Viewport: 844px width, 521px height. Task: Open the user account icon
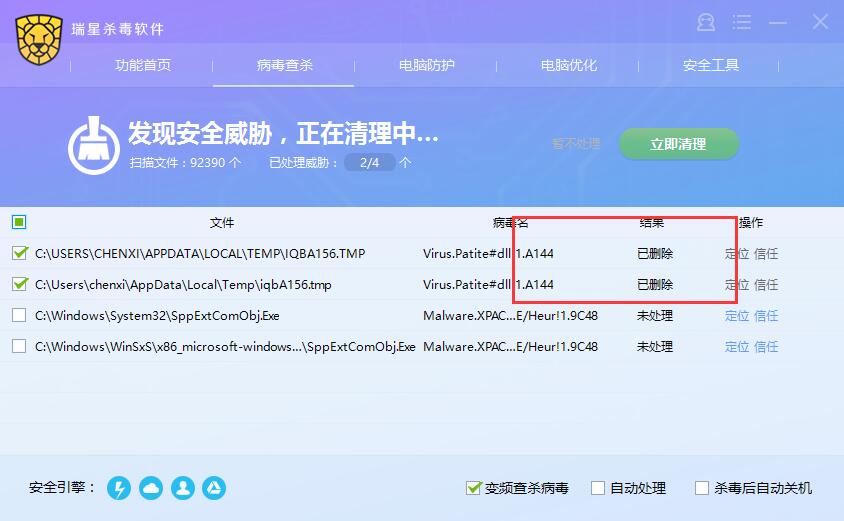coord(706,22)
